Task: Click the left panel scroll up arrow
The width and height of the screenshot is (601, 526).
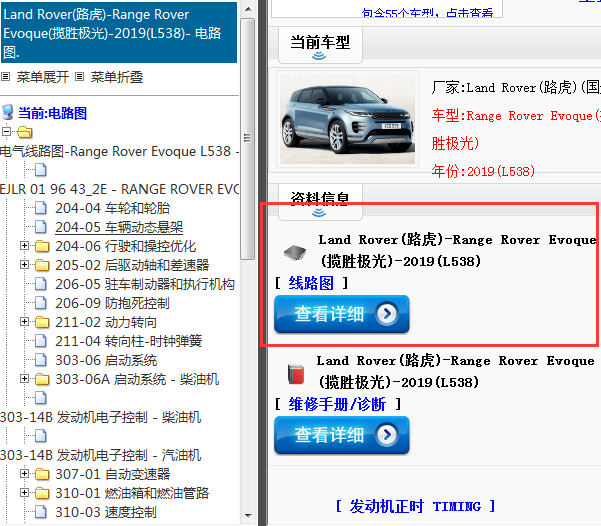Action: [x=248, y=9]
